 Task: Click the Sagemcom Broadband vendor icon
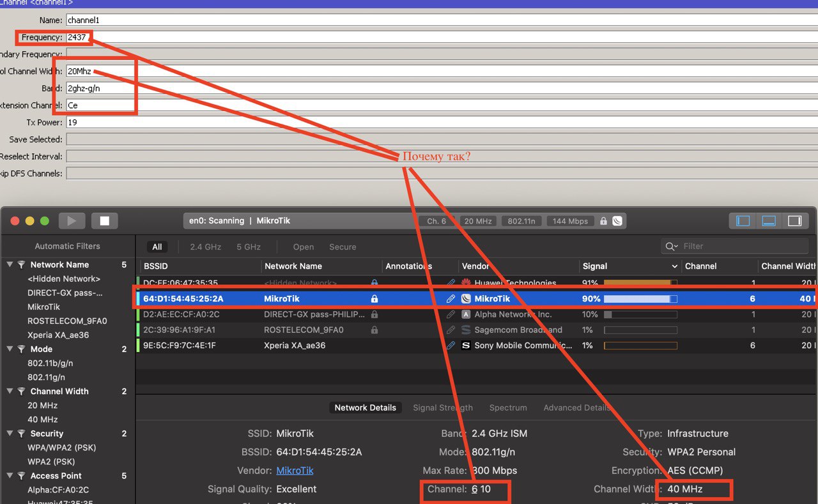pos(466,330)
